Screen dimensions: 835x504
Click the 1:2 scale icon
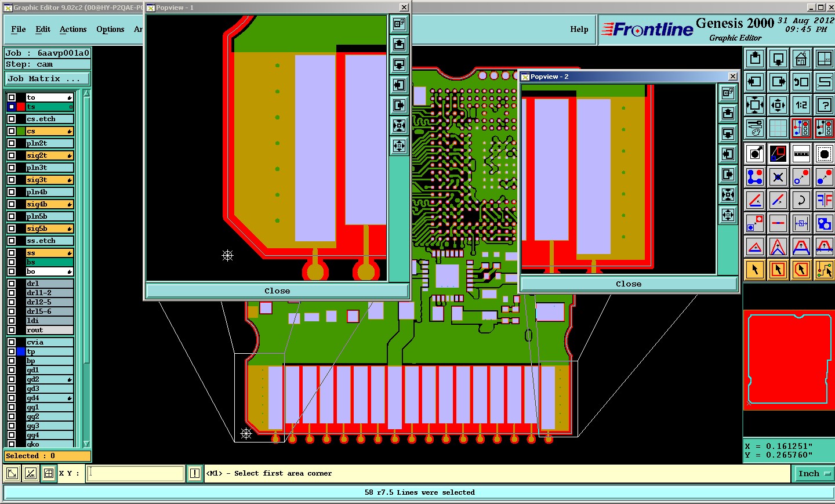coord(801,105)
